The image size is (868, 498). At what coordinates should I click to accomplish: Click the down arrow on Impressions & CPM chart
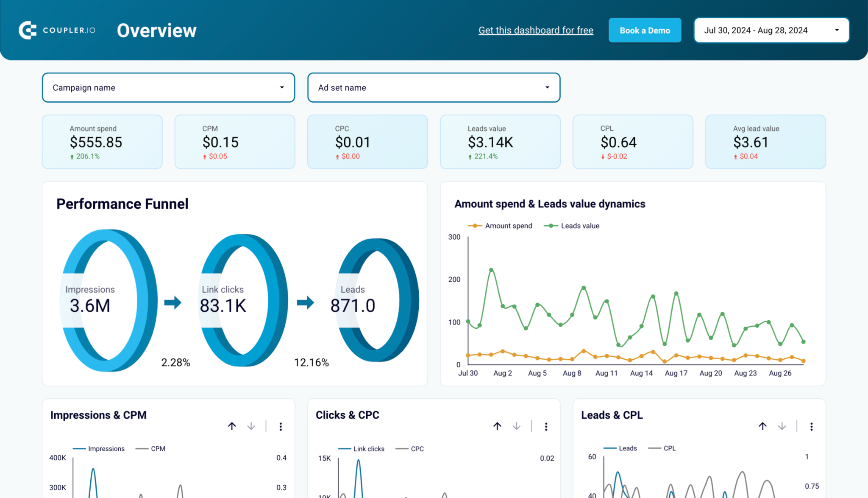pos(251,426)
